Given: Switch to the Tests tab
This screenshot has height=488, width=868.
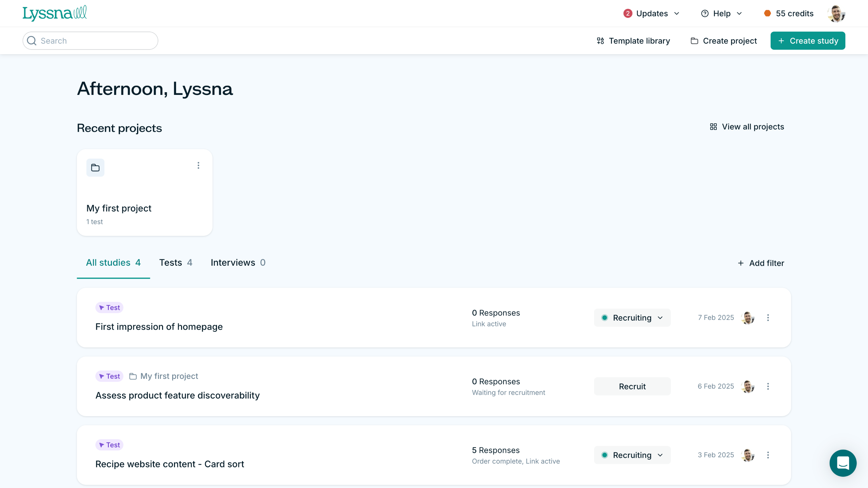Looking at the screenshot, I should 176,263.
